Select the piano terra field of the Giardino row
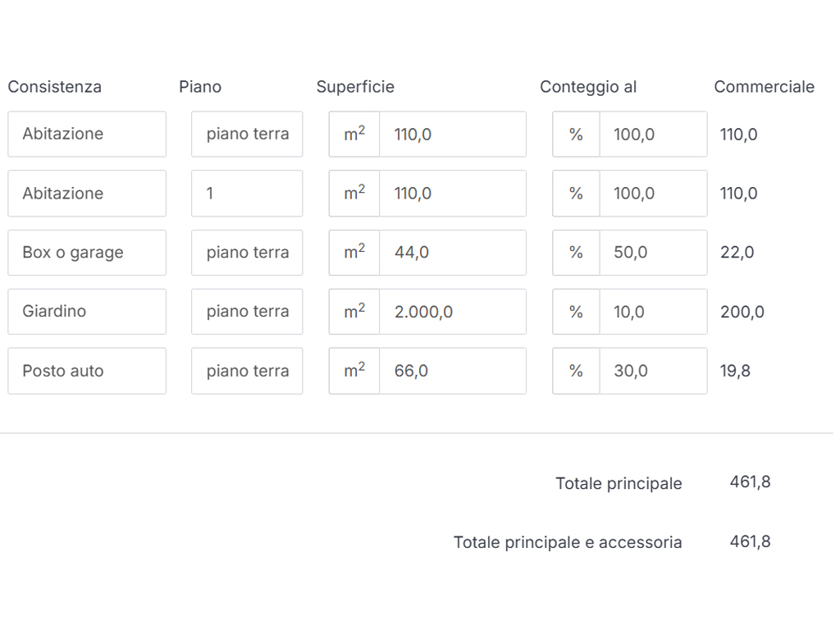This screenshot has height=630, width=840. [x=247, y=312]
